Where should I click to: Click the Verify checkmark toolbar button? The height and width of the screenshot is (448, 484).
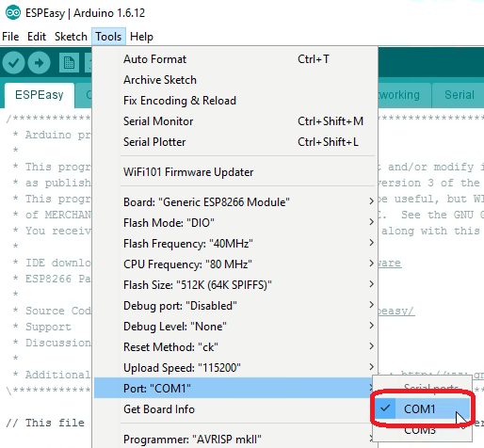[13, 63]
